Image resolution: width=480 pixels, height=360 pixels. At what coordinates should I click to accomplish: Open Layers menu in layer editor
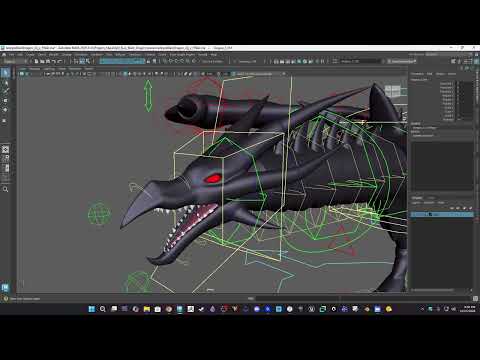[x=416, y=203]
